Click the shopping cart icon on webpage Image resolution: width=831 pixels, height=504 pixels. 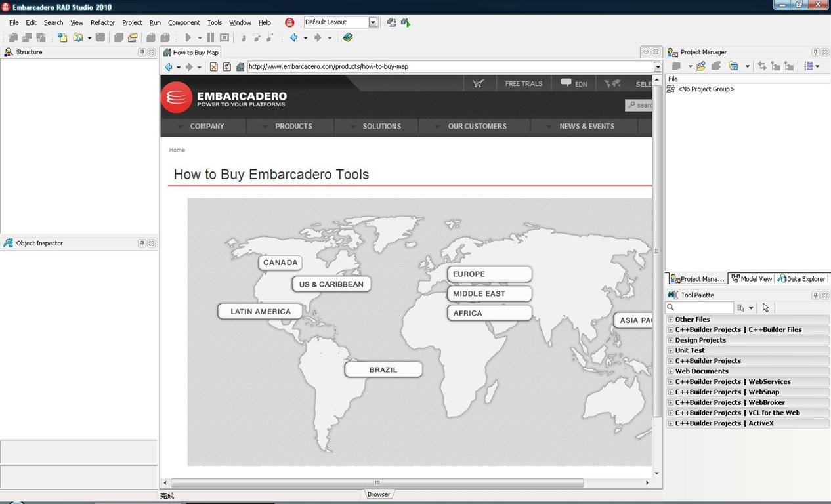point(478,83)
